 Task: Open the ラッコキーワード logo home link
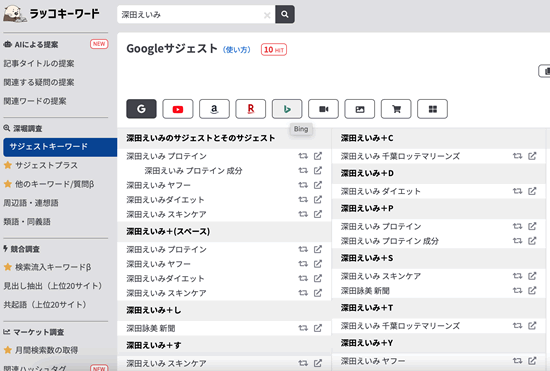pyautogui.click(x=51, y=14)
